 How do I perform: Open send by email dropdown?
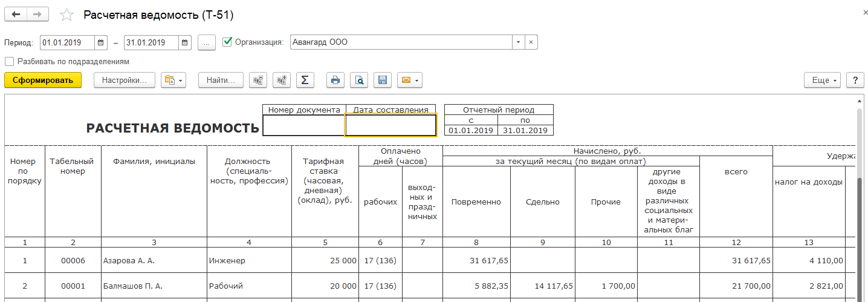pyautogui.click(x=409, y=80)
